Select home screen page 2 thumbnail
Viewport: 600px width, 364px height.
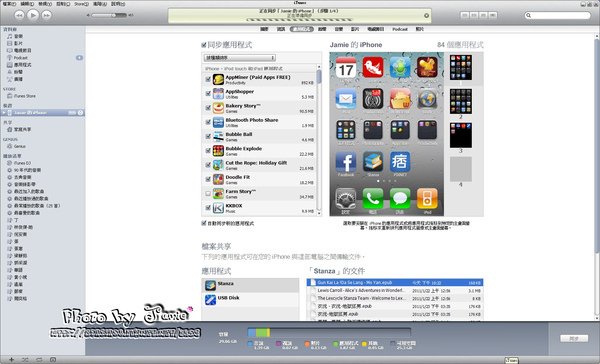[x=461, y=101]
